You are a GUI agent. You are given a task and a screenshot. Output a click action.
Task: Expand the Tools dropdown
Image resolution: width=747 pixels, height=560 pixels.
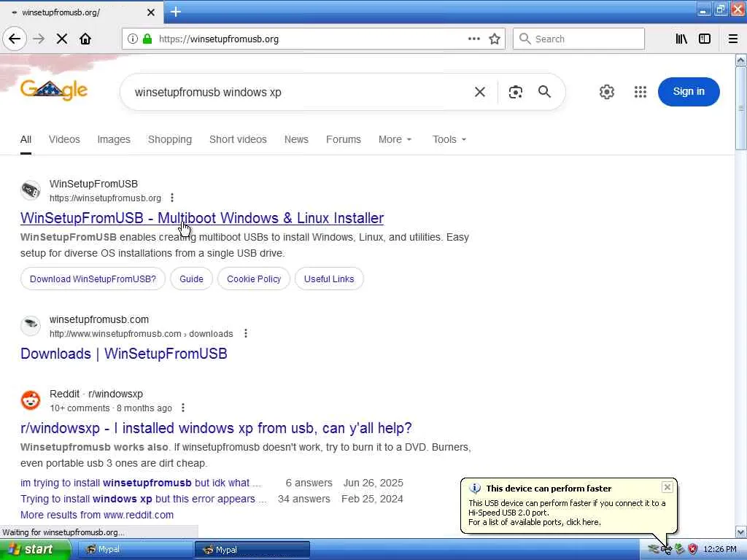(x=449, y=139)
